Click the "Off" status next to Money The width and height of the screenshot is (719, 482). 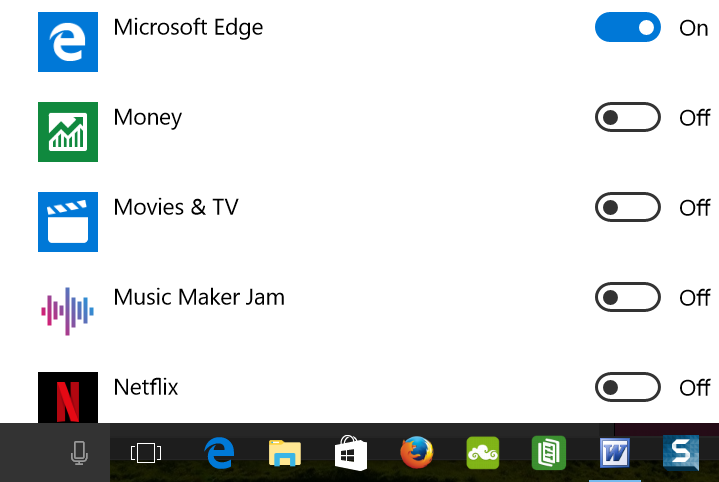click(x=695, y=118)
